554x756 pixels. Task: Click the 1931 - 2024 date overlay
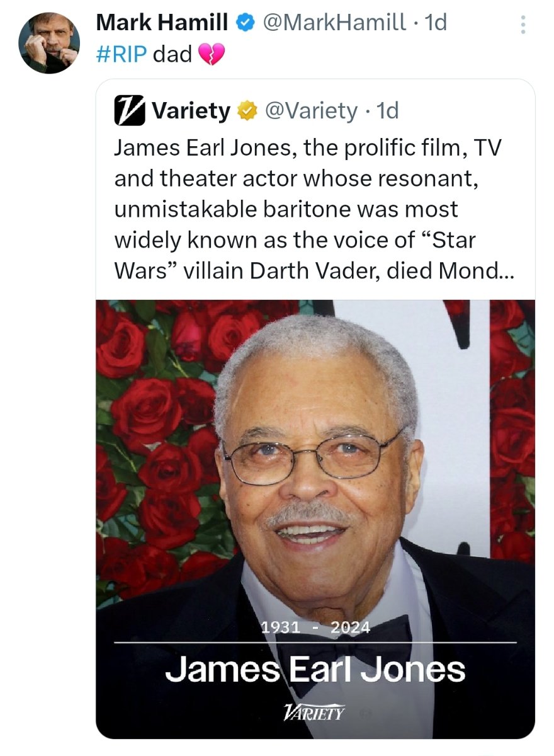point(315,627)
